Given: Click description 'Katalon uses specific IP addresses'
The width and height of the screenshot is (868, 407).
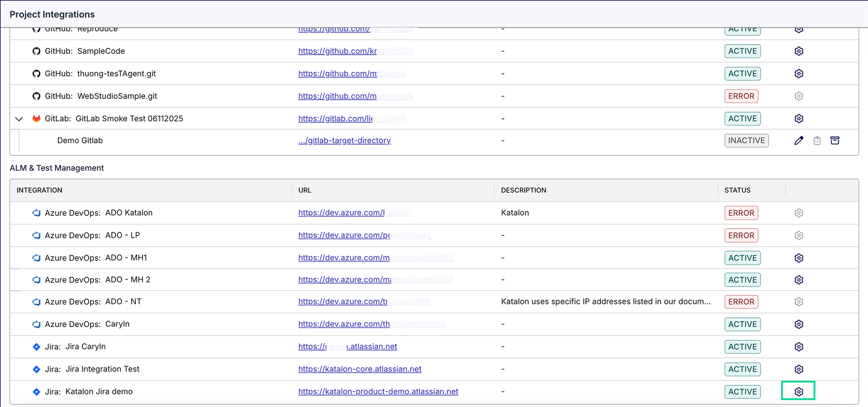Looking at the screenshot, I should click(x=606, y=302).
